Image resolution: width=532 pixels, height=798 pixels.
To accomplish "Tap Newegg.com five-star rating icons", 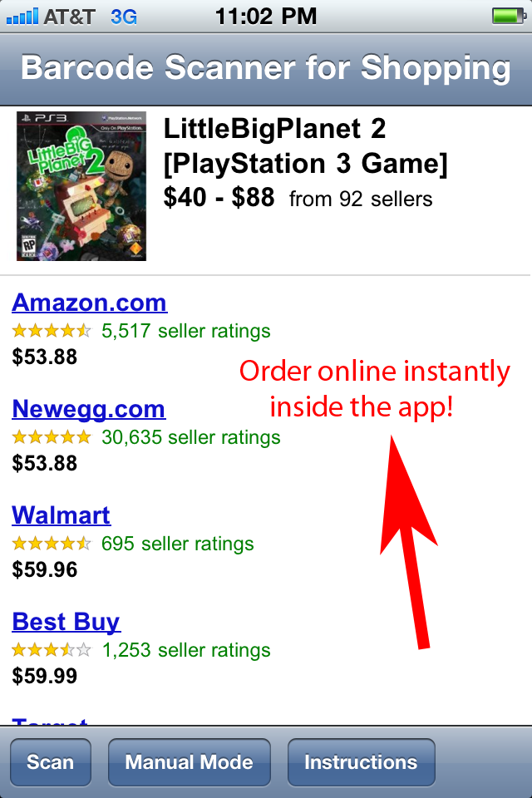I will [x=52, y=437].
